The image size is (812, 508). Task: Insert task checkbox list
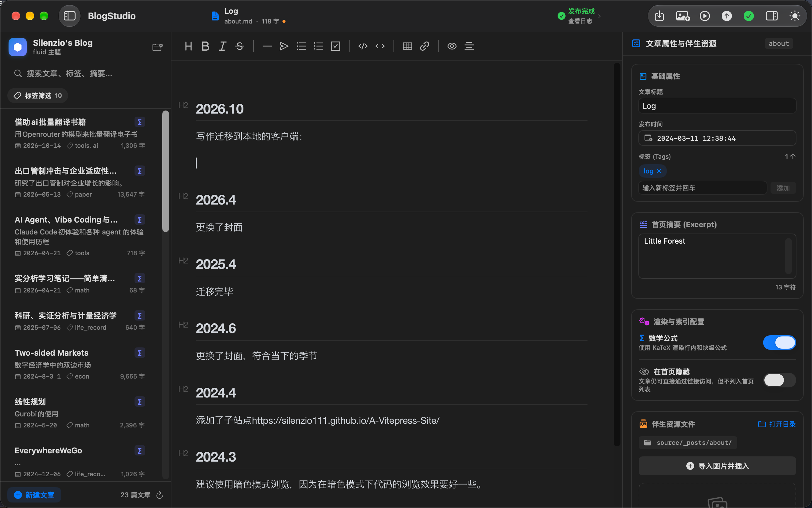tap(335, 46)
